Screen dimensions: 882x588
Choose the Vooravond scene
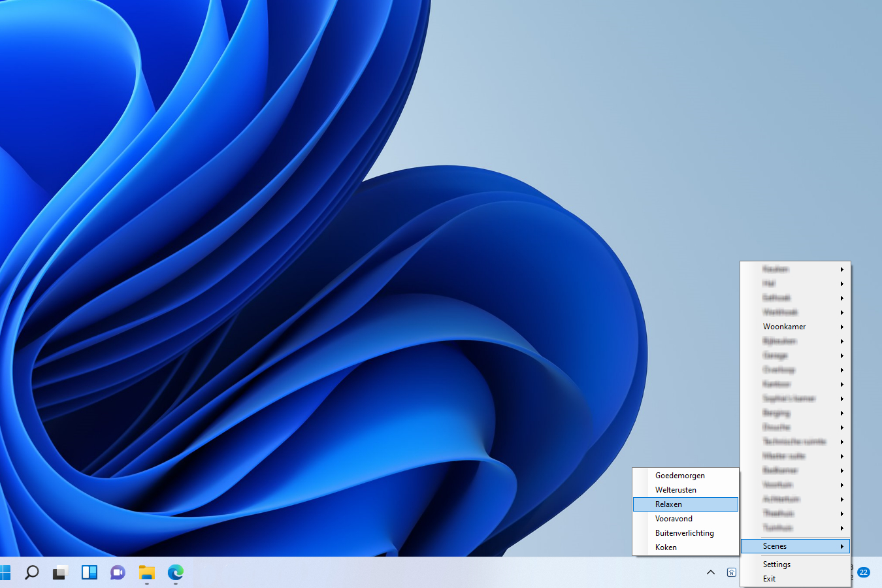click(674, 519)
